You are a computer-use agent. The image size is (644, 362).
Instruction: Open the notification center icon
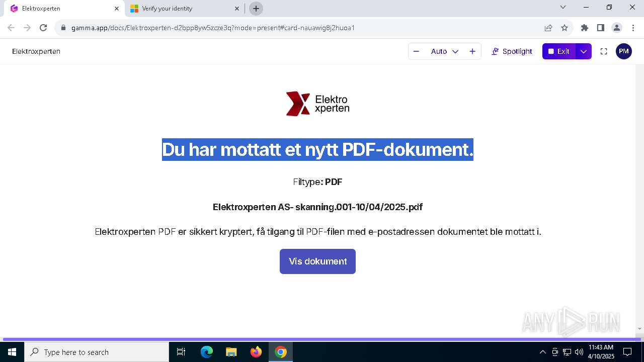627,352
